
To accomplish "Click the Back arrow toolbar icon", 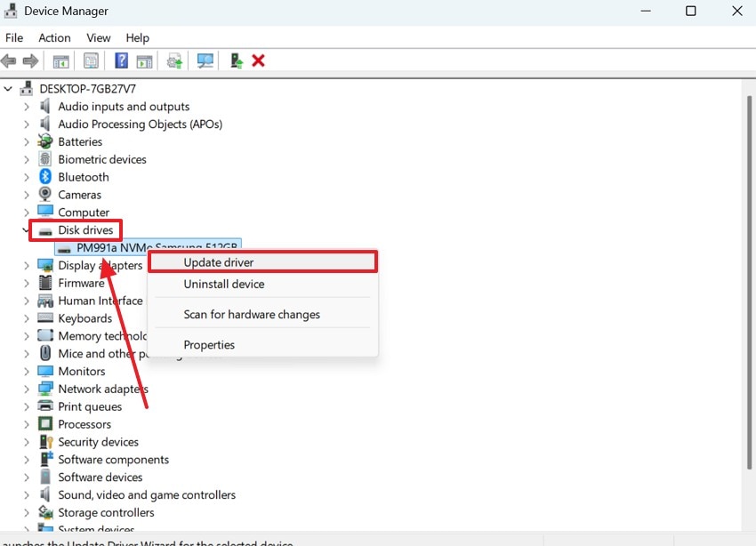I will pyautogui.click(x=9, y=60).
